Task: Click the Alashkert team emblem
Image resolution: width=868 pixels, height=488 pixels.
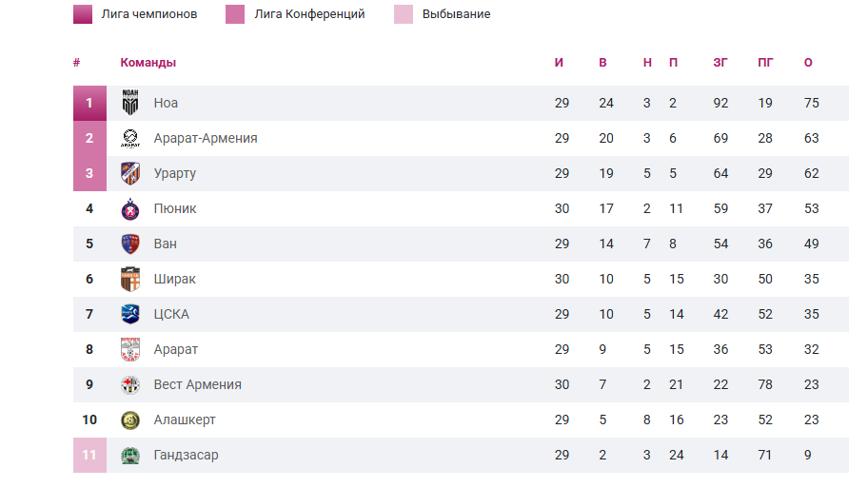Action: point(130,420)
